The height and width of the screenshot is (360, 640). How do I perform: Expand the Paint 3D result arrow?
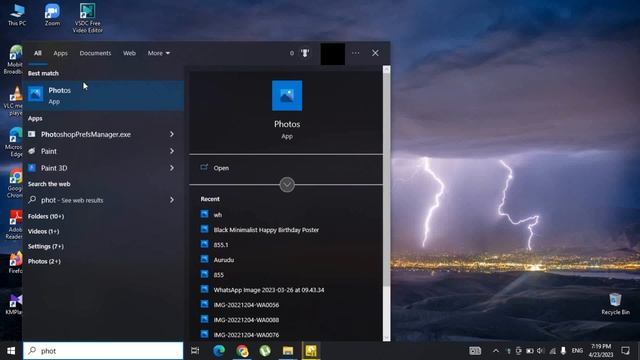click(x=172, y=168)
